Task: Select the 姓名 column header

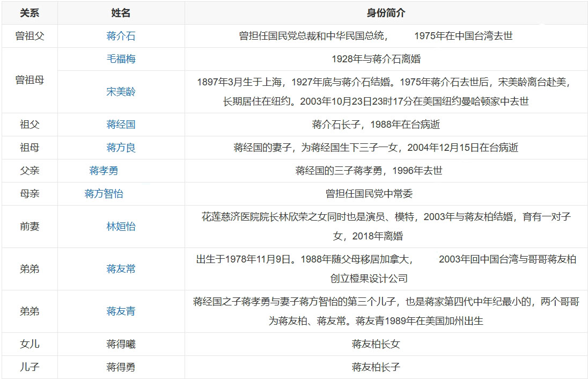Action: pos(121,13)
